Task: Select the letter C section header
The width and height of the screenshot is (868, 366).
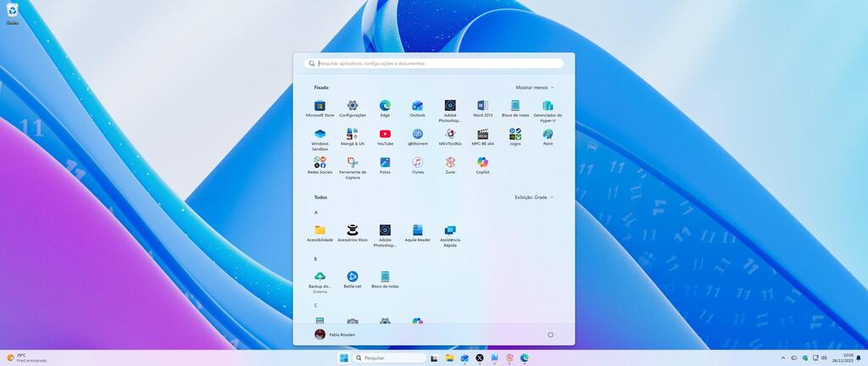Action: (x=316, y=305)
